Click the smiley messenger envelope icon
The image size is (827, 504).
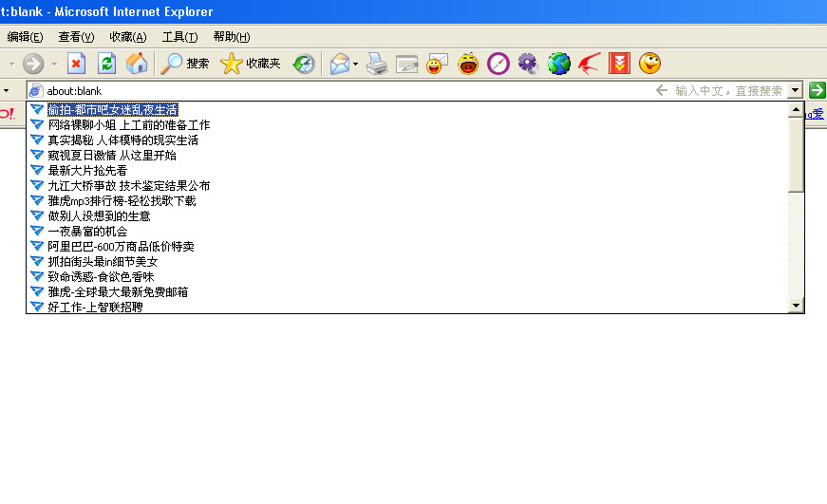click(437, 64)
